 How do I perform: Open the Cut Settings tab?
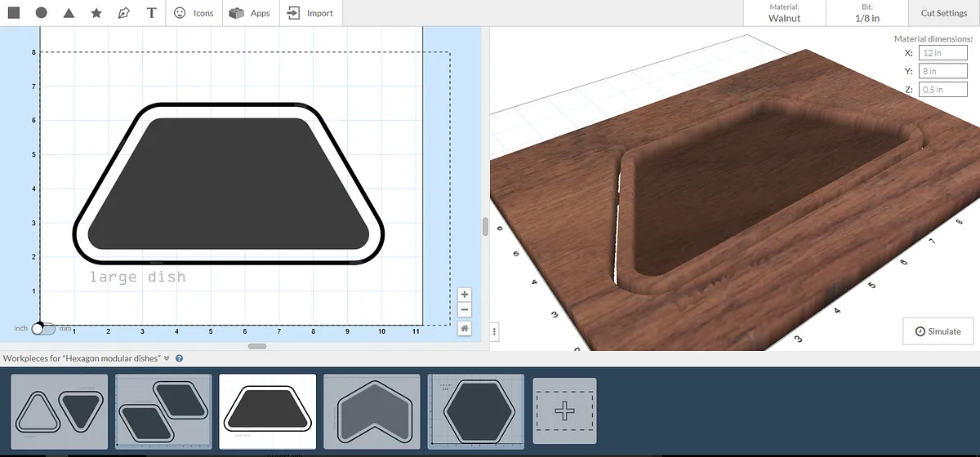(943, 13)
